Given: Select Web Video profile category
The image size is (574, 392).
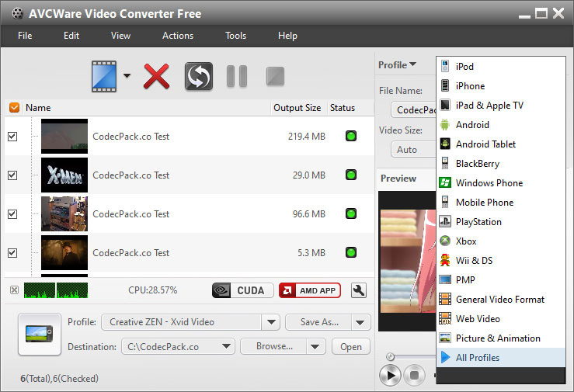Looking at the screenshot, I should (501, 318).
